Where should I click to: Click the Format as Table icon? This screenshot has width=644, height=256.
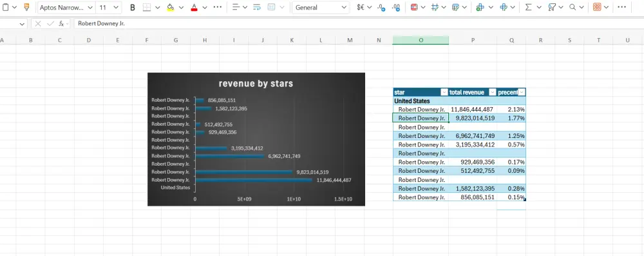(455, 7)
